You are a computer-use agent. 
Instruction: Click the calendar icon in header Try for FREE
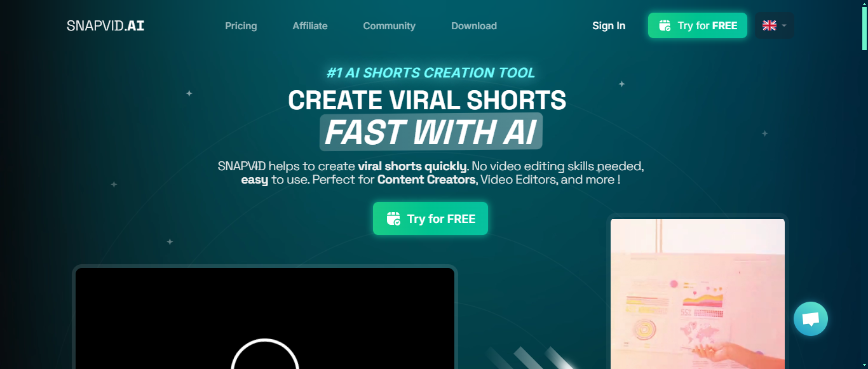(665, 26)
